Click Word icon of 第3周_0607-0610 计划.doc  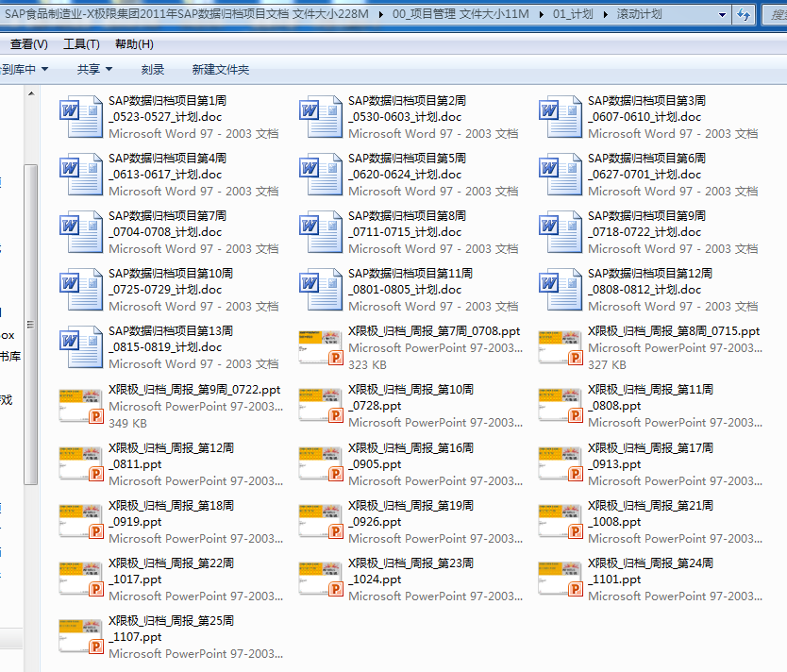(x=561, y=116)
